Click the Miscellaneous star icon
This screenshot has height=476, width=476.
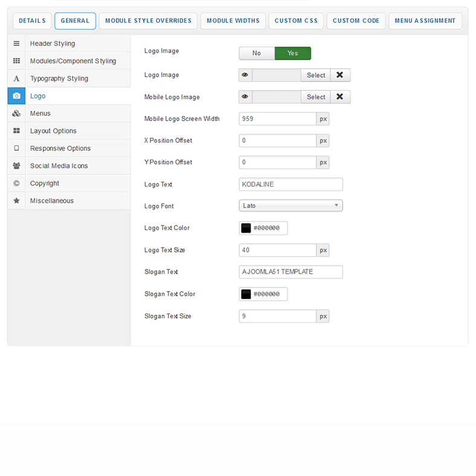[x=16, y=201]
